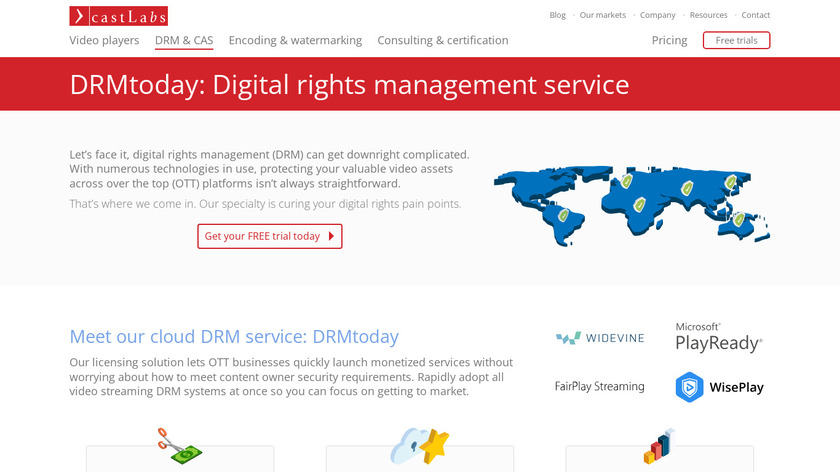
Task: Visit the Contact page
Action: pyautogui.click(x=755, y=15)
